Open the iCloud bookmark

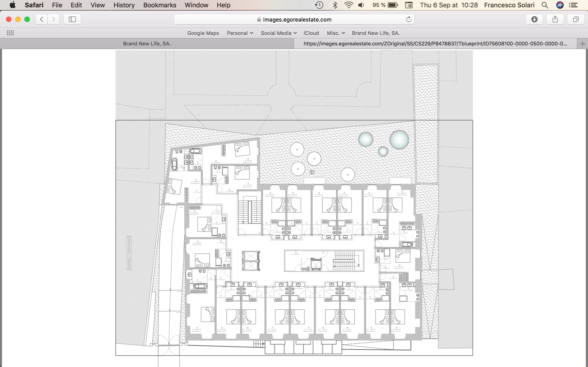point(311,33)
